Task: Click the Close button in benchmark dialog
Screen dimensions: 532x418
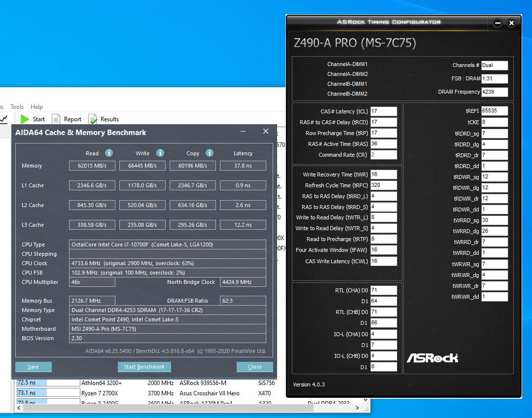Action: pos(255,367)
